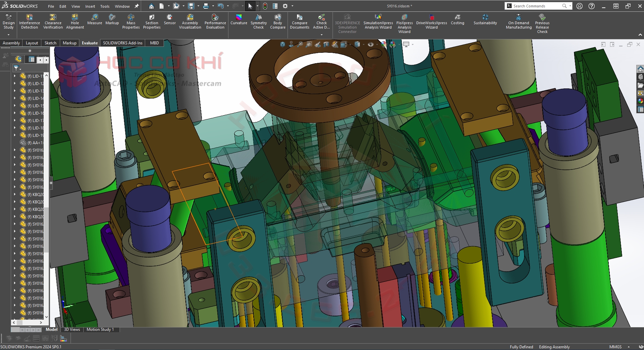Run Previous Release Check
The width and height of the screenshot is (644, 350).
pyautogui.click(x=542, y=24)
